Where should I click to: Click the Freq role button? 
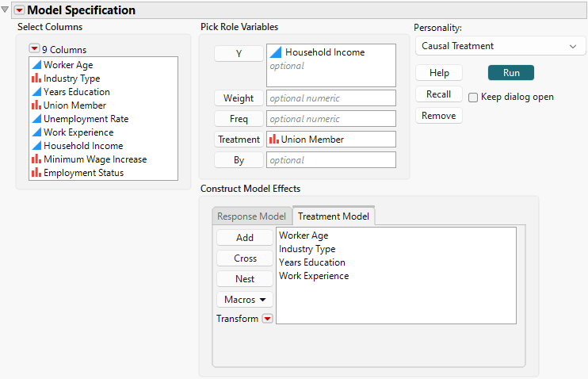pyautogui.click(x=239, y=119)
